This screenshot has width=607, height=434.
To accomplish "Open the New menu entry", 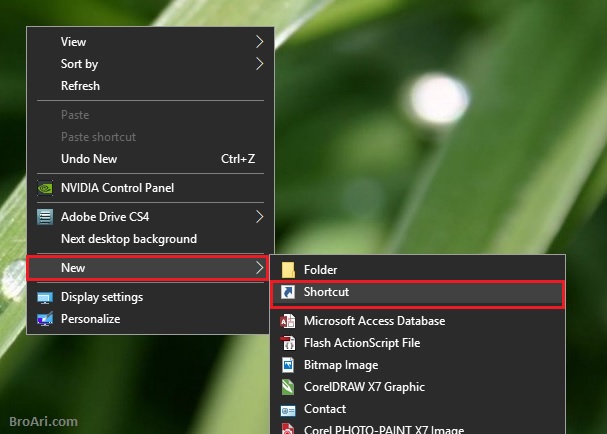I will tap(147, 268).
